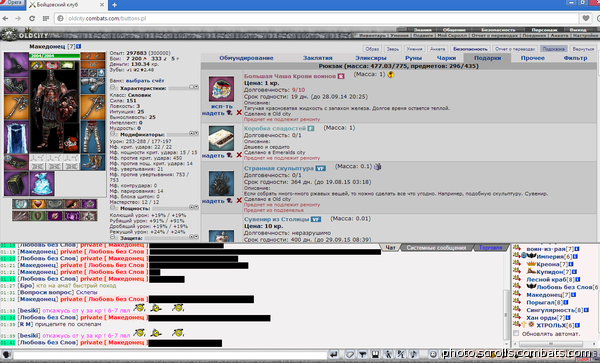Click the send message arrow icon

[x=334, y=354]
